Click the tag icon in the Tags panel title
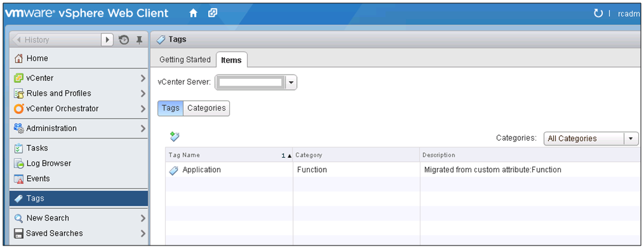The image size is (644, 248). [161, 40]
